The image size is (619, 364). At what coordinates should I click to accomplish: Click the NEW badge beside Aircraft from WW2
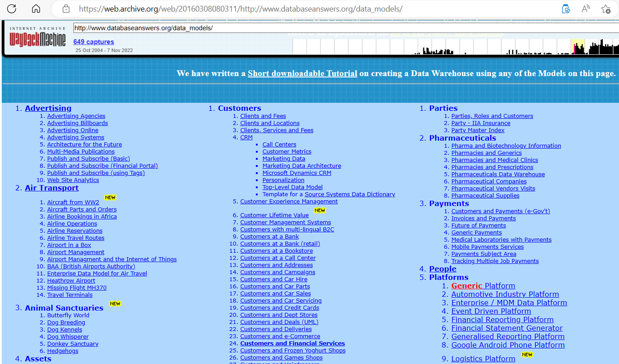110,197
